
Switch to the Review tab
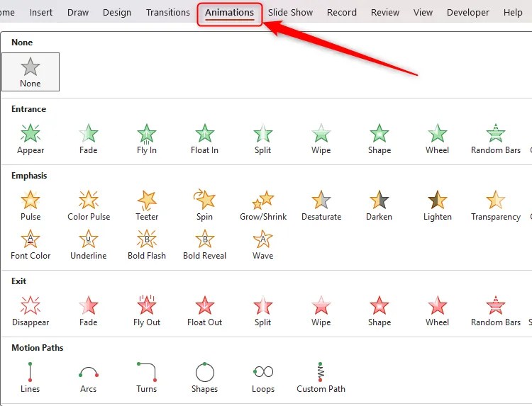pyautogui.click(x=385, y=13)
